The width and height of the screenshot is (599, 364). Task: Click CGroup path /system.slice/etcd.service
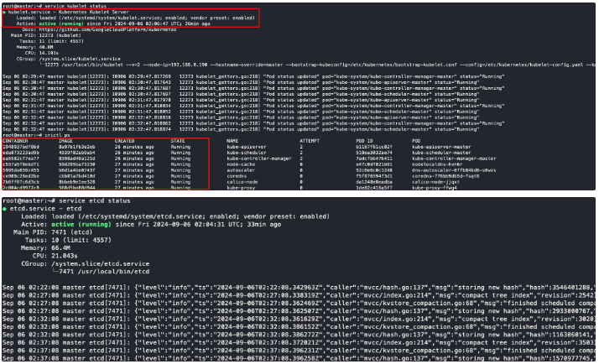coord(101,264)
